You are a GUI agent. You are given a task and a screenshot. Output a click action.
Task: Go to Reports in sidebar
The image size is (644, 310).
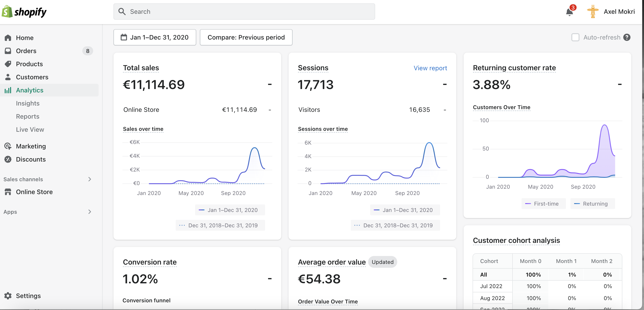[28, 116]
